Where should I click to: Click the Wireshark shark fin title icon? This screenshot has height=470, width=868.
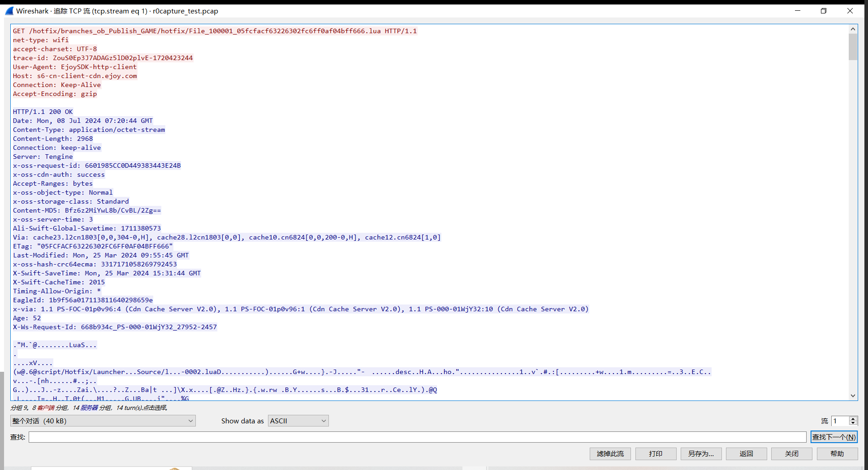[x=9, y=11]
